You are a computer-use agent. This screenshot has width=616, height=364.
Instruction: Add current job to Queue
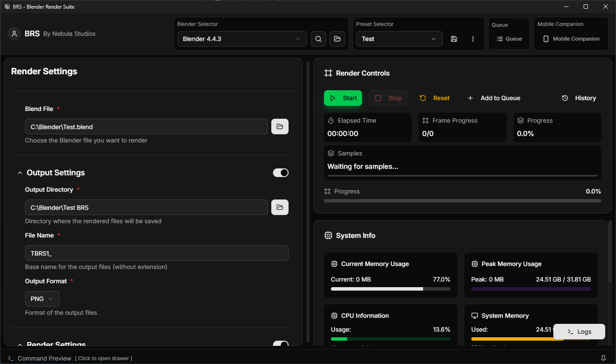pos(494,98)
